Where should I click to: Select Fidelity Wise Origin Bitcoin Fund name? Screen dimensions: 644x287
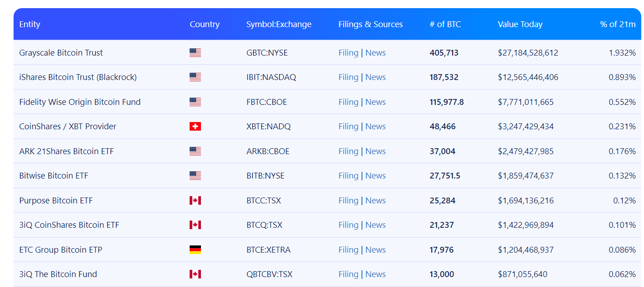[80, 102]
